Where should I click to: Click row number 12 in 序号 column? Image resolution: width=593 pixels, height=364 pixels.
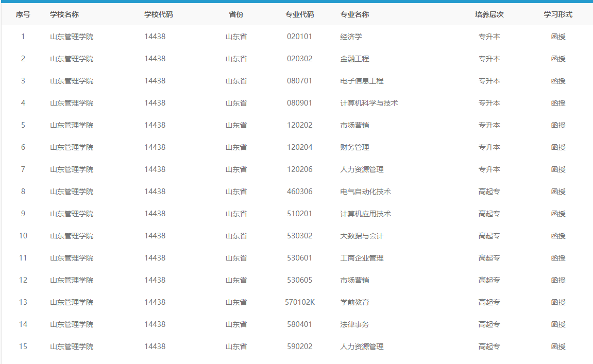(x=23, y=280)
